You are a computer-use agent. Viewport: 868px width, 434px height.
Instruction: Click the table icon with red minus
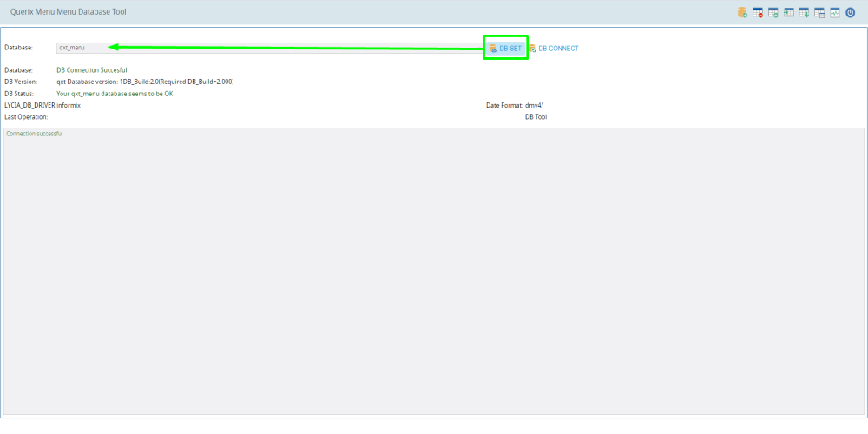[x=758, y=13]
